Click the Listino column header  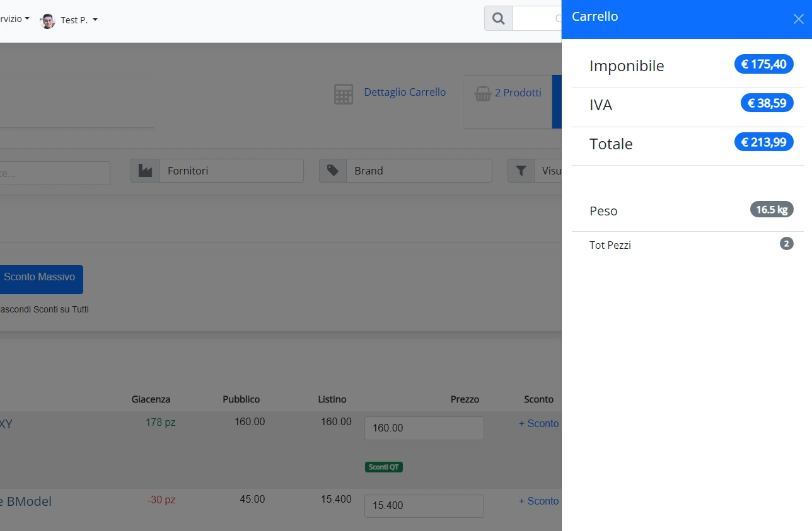[332, 399]
